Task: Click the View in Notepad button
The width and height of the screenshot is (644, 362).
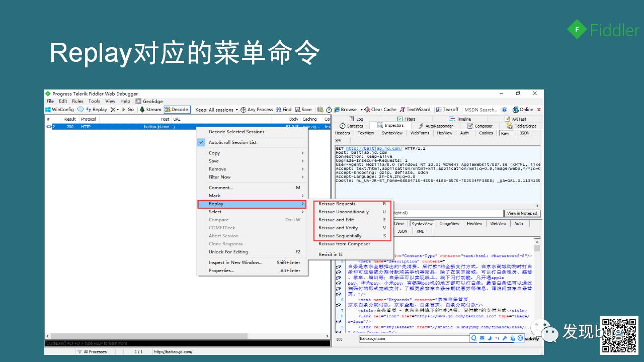Action: click(x=522, y=213)
